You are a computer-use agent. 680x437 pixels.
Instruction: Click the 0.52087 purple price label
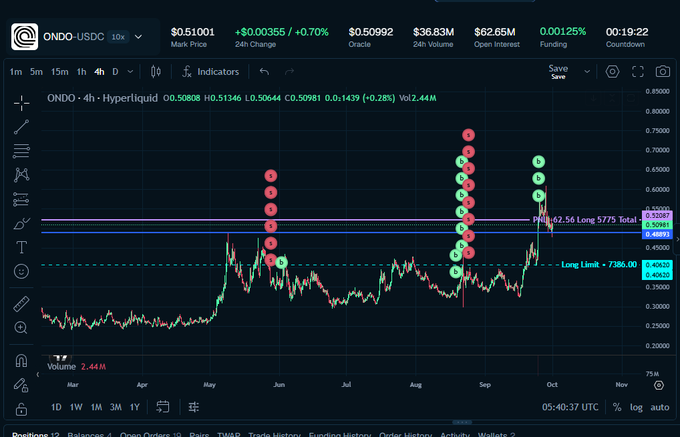pyautogui.click(x=657, y=215)
